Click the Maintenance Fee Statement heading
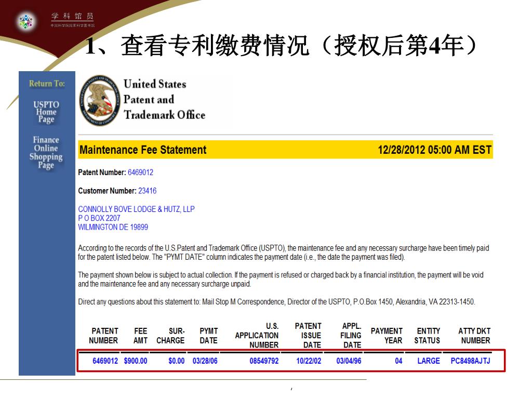Screen dimensions: 532x399 click(x=143, y=150)
